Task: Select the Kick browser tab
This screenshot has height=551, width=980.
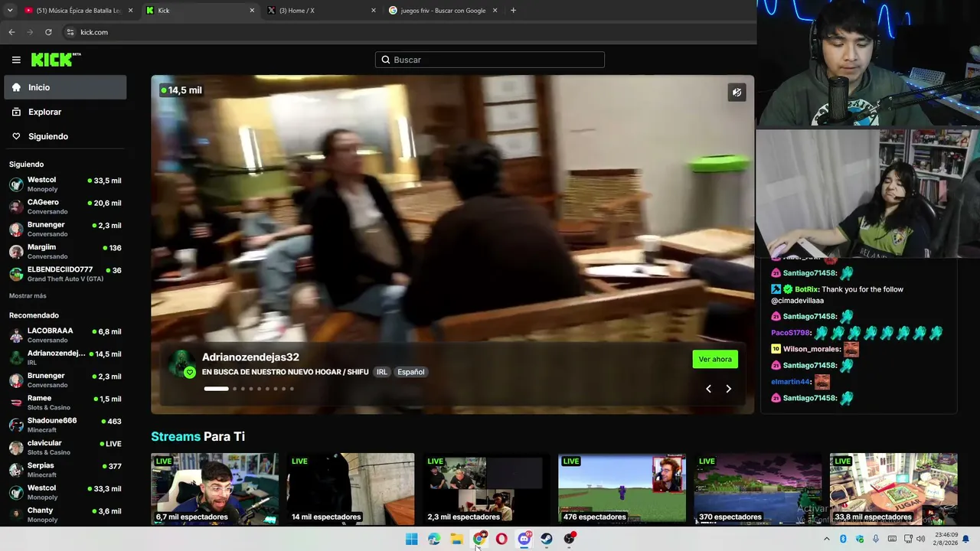Action: click(201, 11)
